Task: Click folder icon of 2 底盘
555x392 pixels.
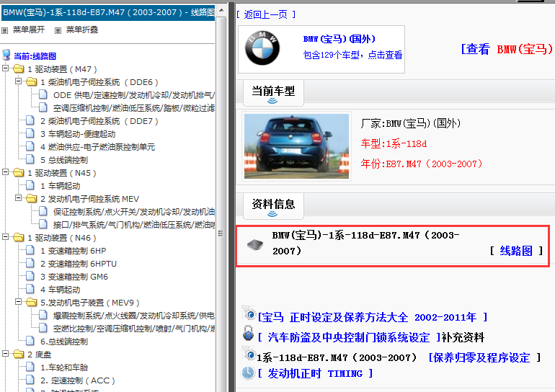Action: (19, 354)
